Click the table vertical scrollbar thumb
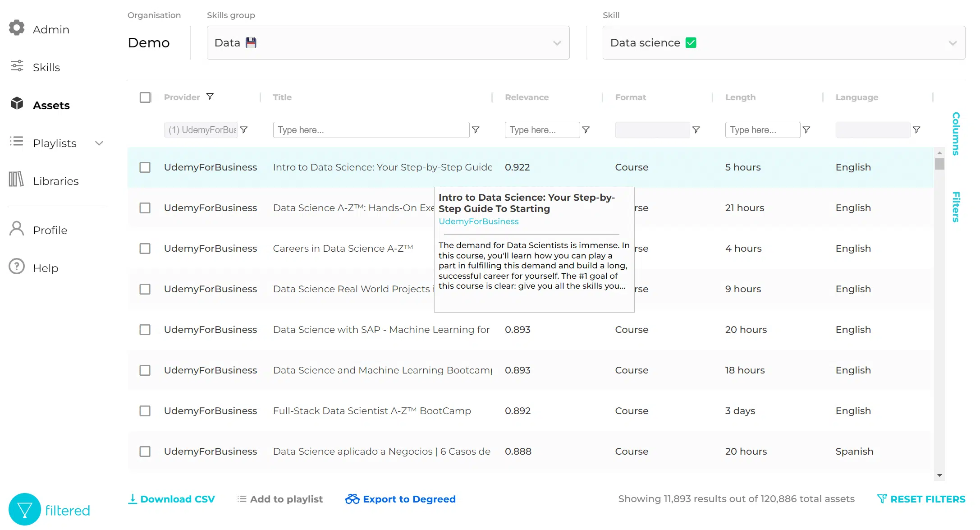The image size is (980, 530). click(939, 164)
